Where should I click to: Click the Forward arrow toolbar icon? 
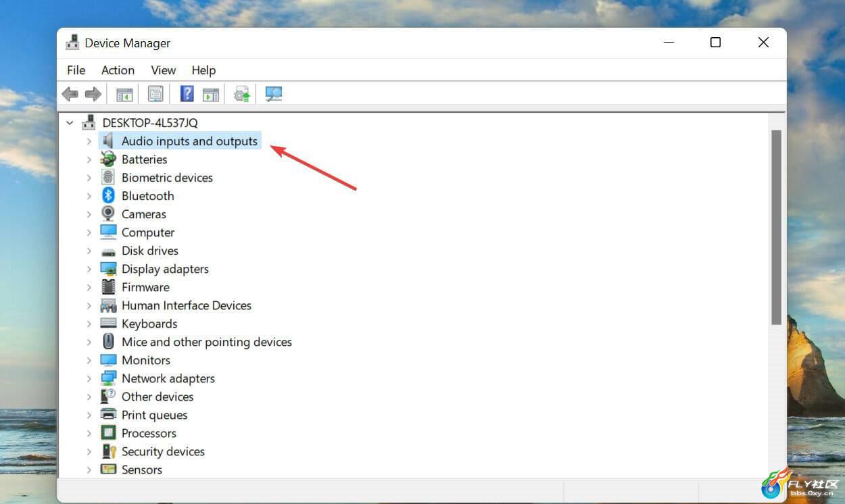tap(93, 94)
